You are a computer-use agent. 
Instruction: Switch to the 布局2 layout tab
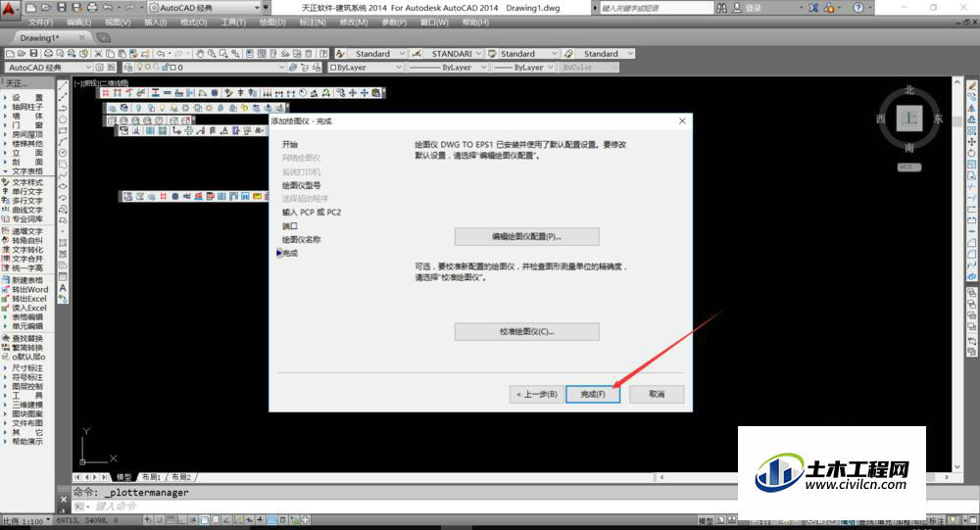click(182, 477)
